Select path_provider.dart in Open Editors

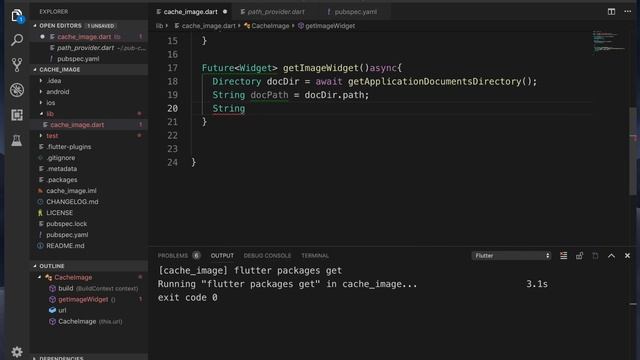[x=85, y=48]
